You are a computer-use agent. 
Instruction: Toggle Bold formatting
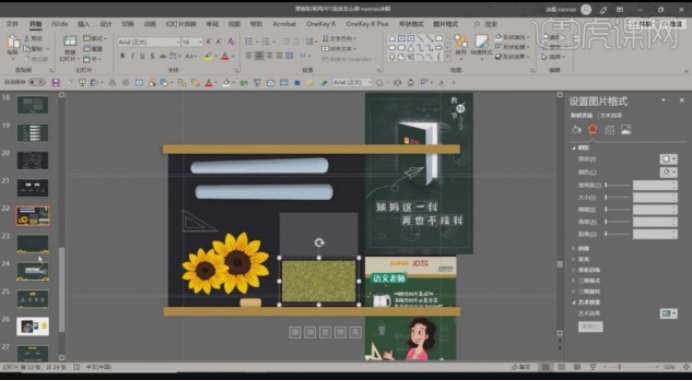[x=122, y=56]
